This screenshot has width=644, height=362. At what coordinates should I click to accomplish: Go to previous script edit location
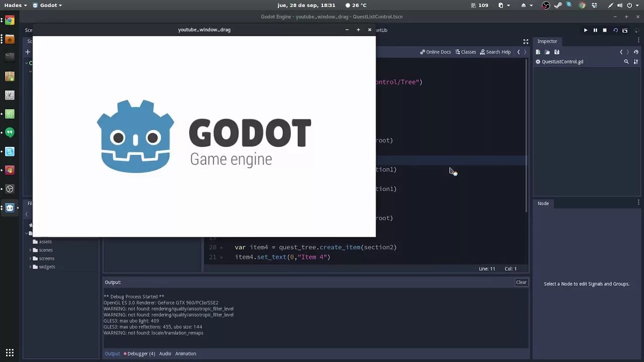click(519, 52)
